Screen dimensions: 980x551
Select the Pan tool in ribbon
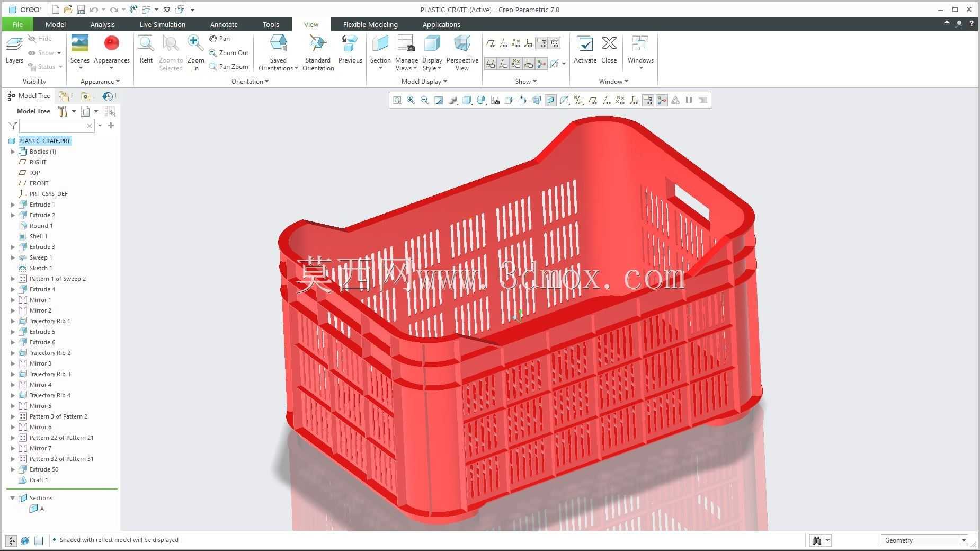coord(219,39)
